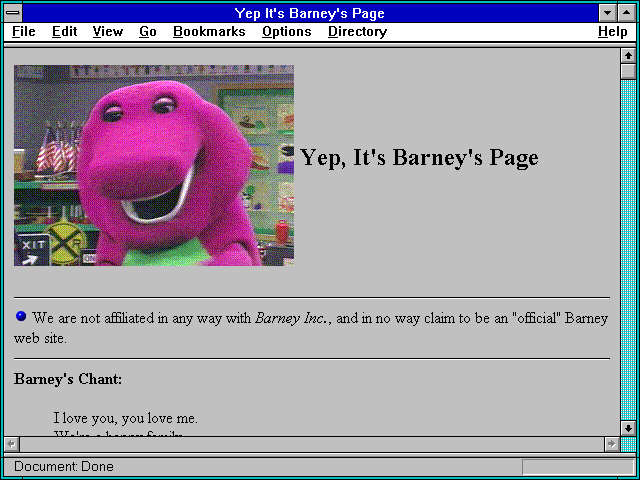Click the vertical scrollbar down arrow
Image resolution: width=640 pixels, height=480 pixels.
tap(628, 428)
